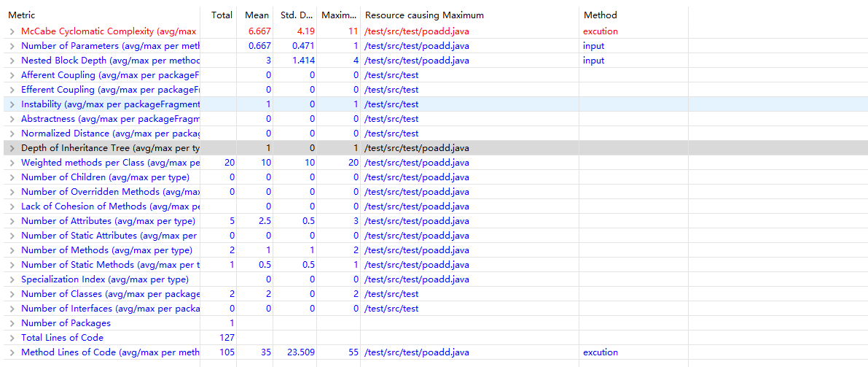Image resolution: width=868 pixels, height=367 pixels.
Task: Click the Total column header
Action: [222, 15]
